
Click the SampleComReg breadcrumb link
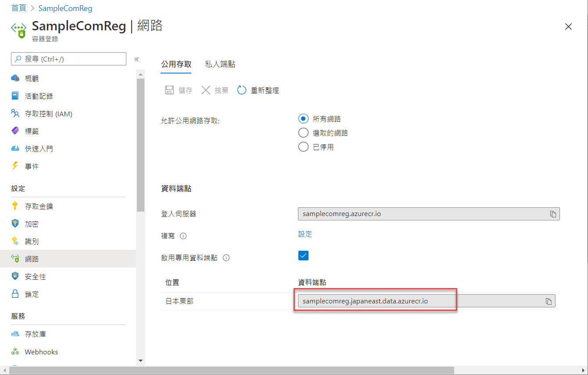[x=65, y=8]
